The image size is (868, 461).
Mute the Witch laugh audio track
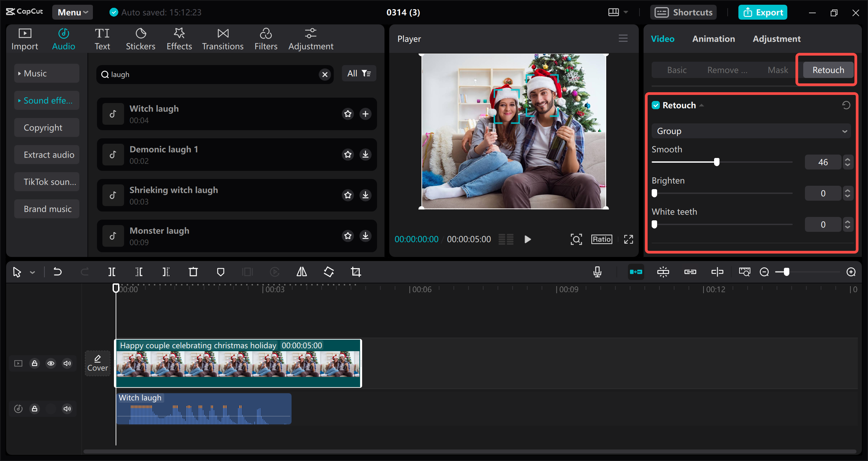(67, 408)
